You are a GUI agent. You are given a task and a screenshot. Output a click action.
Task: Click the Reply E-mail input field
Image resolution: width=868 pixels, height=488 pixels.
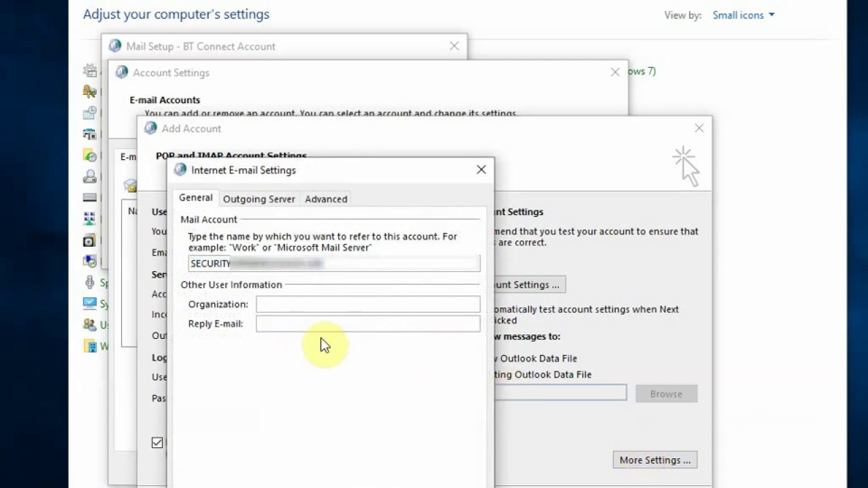pos(368,324)
